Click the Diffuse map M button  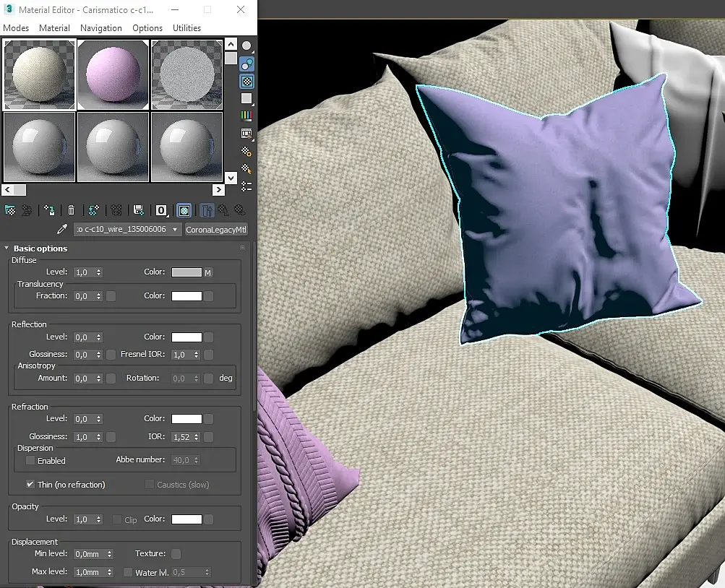[208, 273]
